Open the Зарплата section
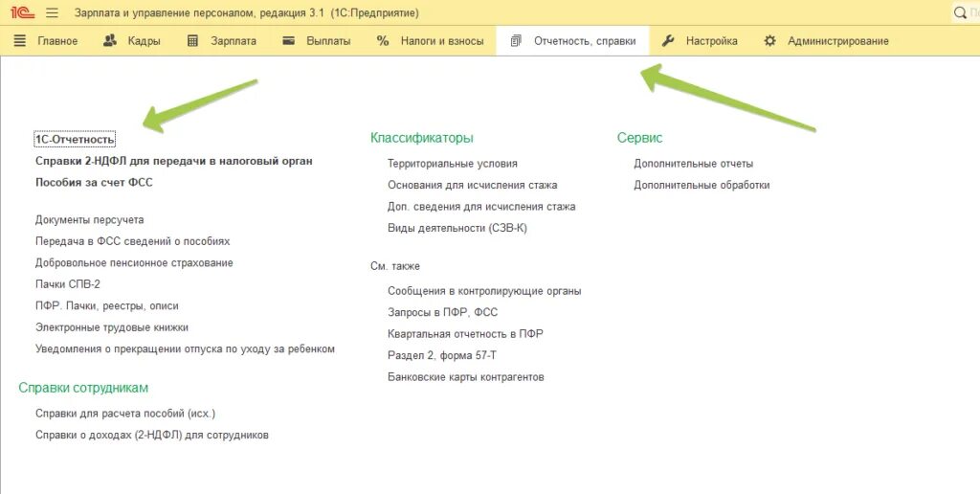Viewport: 980px width, 494px height. point(234,41)
